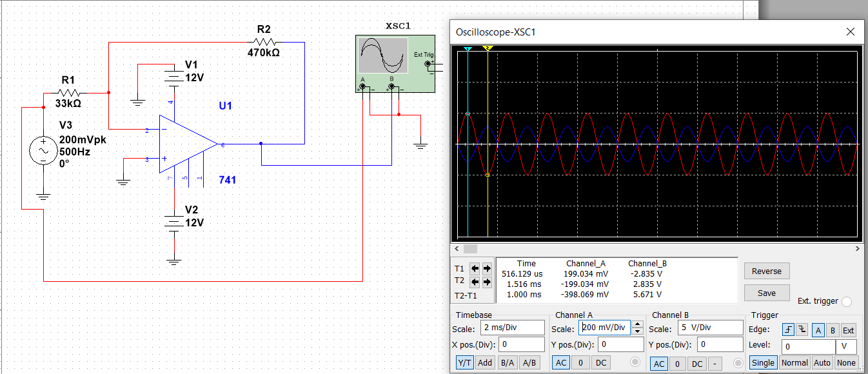
Task: Enable DC coupling on Channel A
Action: pos(602,363)
